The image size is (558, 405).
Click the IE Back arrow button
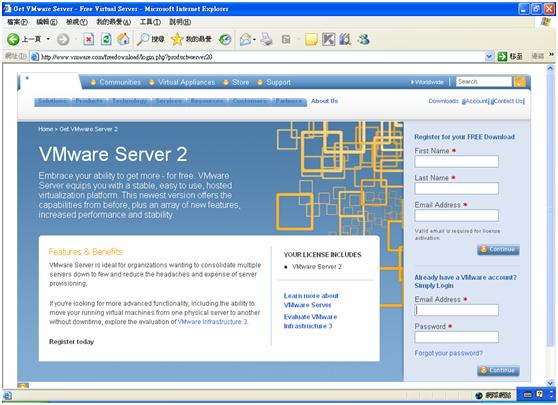[13, 39]
